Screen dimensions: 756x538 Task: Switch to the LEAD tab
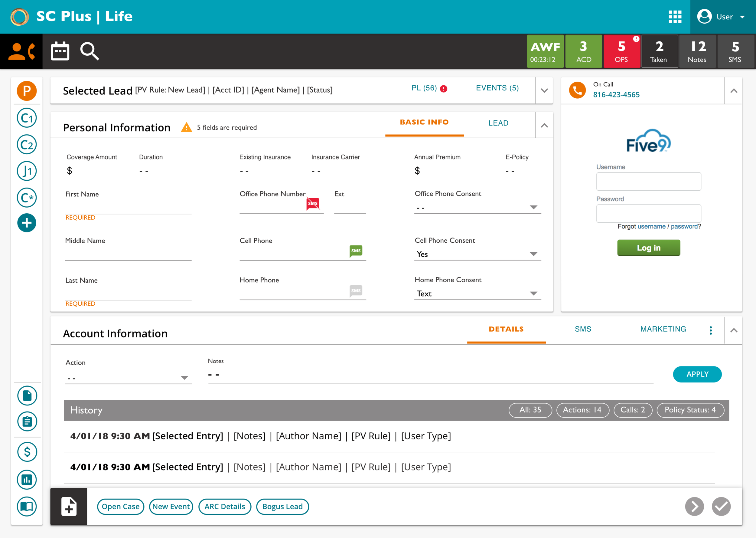pyautogui.click(x=498, y=123)
